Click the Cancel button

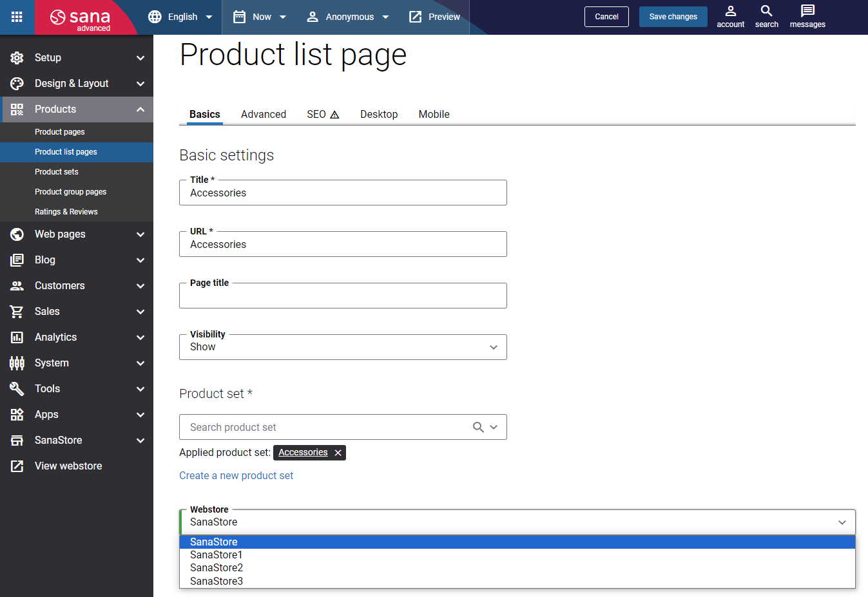(606, 17)
